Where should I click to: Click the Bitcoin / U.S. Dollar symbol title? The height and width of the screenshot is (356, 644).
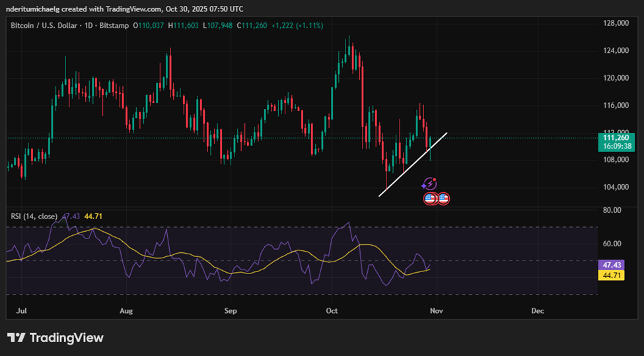tap(44, 26)
